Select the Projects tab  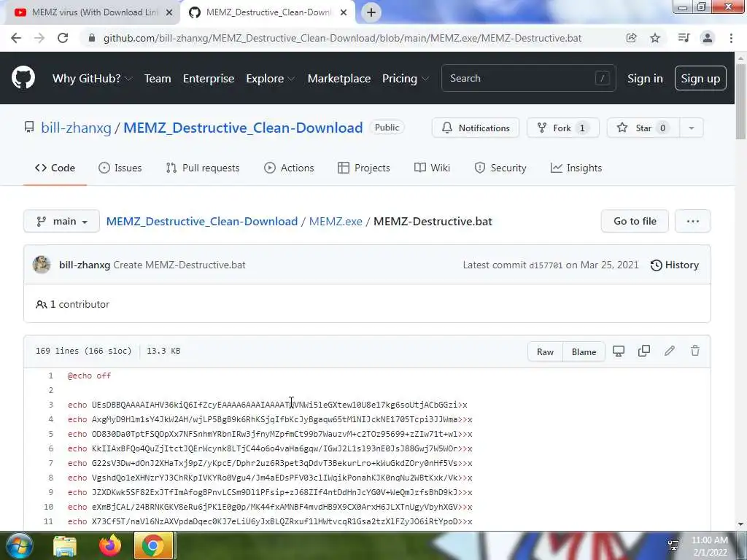pos(364,168)
